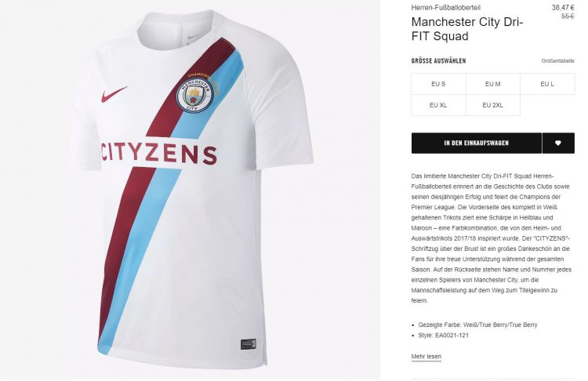Click the struck-through original price 55 €
The image size is (588, 381).
click(568, 16)
